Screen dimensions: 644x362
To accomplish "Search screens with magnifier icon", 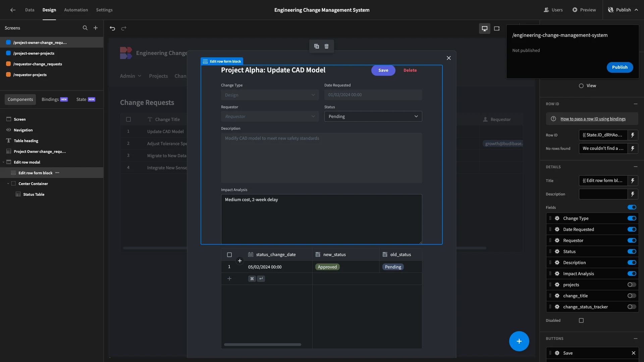I will click(x=85, y=28).
